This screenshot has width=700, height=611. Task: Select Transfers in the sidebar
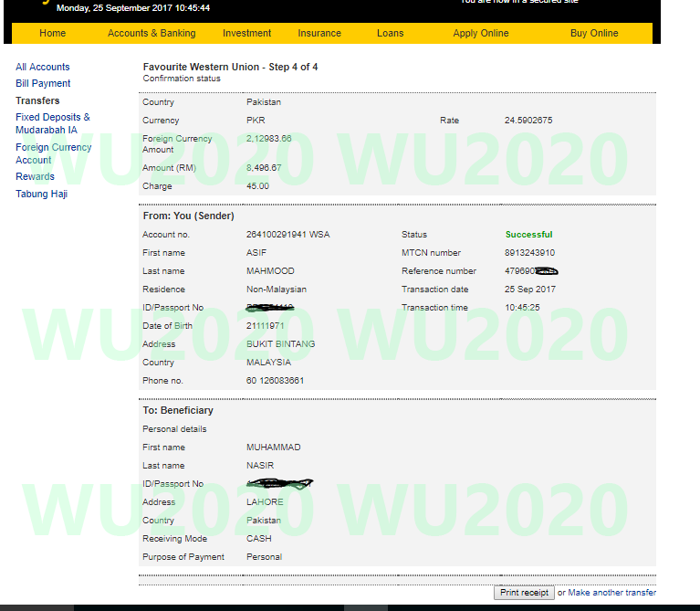tap(37, 100)
